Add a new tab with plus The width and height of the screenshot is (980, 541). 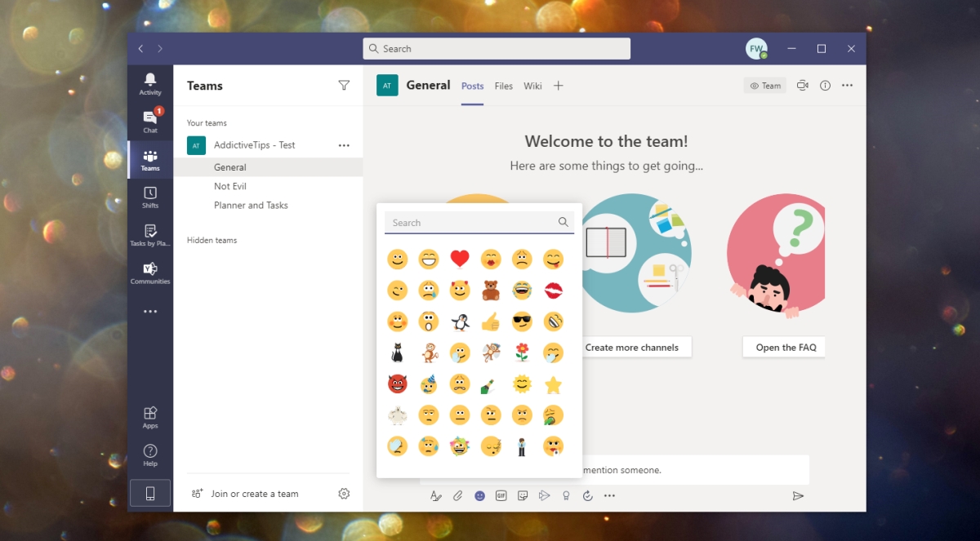click(559, 86)
